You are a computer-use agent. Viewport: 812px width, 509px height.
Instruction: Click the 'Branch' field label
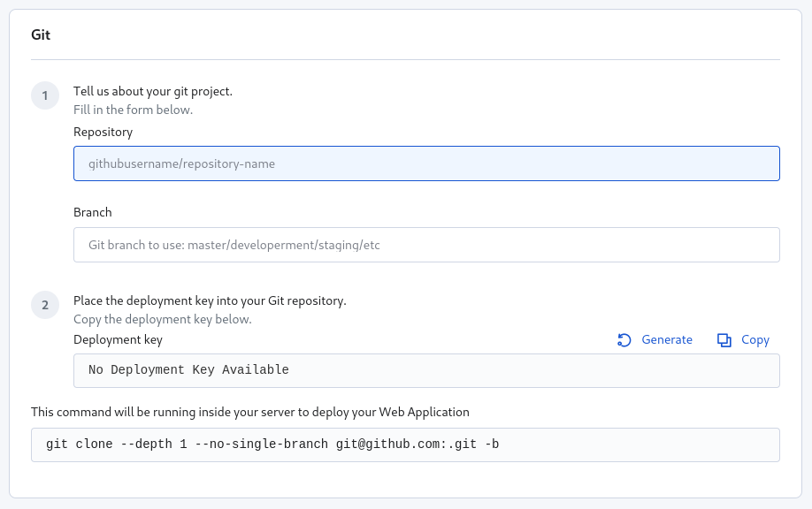(93, 212)
